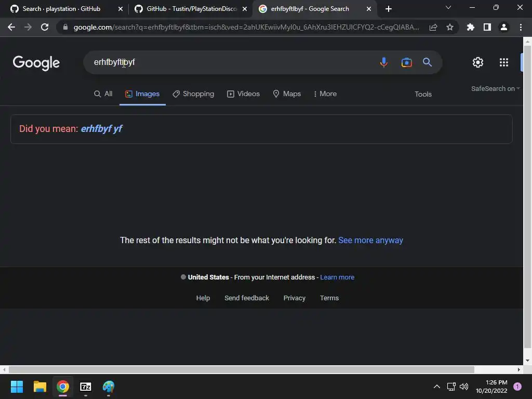This screenshot has height=399, width=532.
Task: Close the Search playstation GitHub tab
Action: (x=121, y=9)
